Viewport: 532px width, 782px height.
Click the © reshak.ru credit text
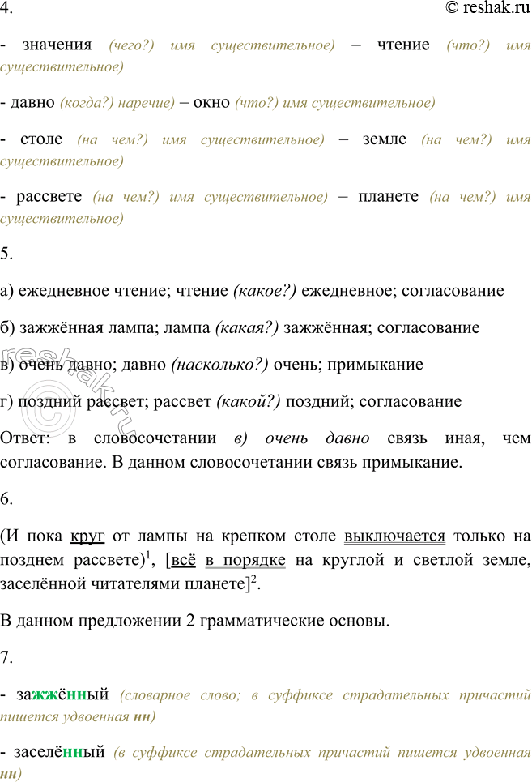[487, 7]
